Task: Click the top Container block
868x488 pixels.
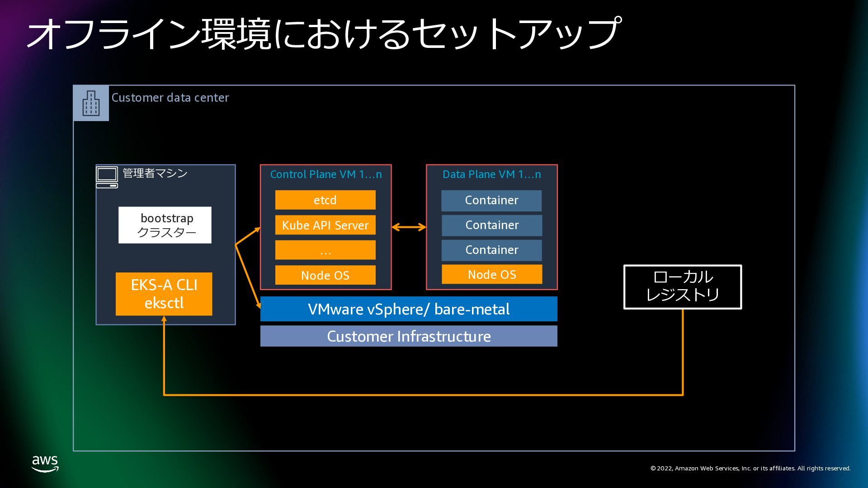Action: click(x=492, y=201)
